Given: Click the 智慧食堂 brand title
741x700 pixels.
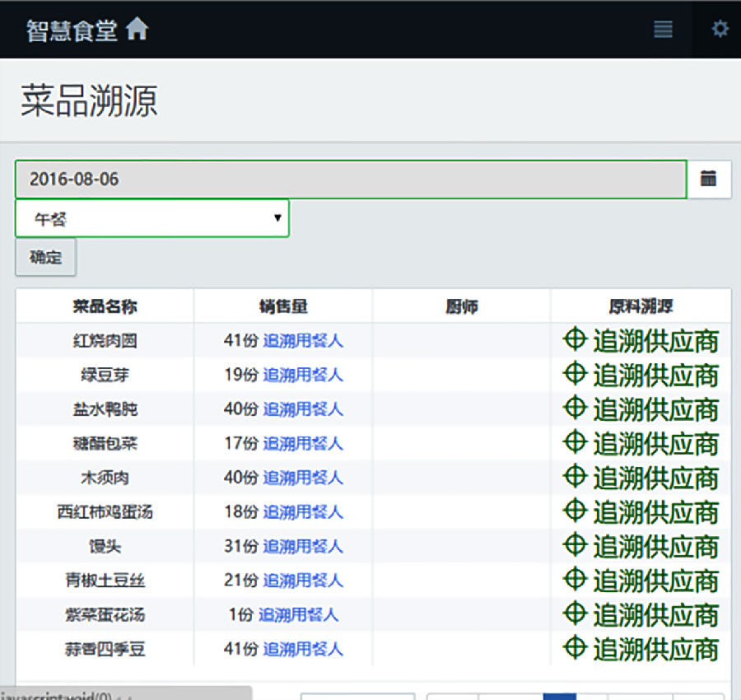Looking at the screenshot, I should tap(72, 30).
